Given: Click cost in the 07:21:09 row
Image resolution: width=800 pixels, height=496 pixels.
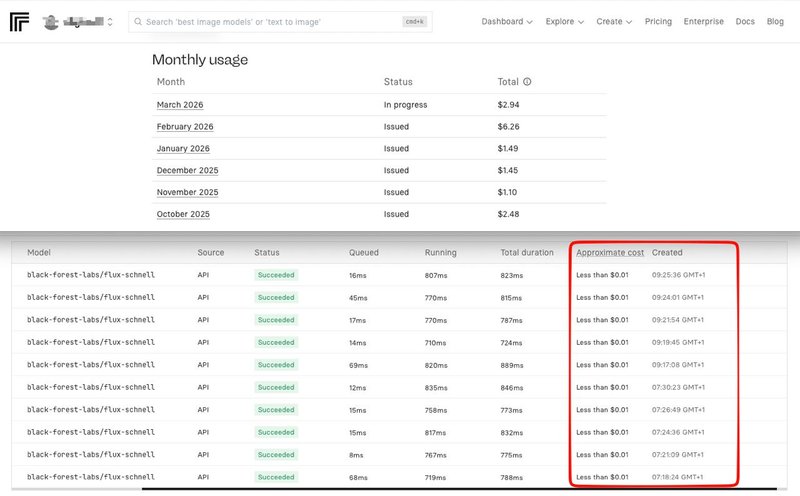Looking at the screenshot, I should tap(602, 455).
